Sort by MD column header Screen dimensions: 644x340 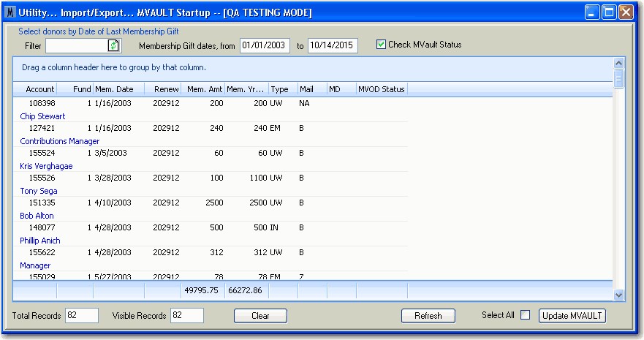[341, 89]
